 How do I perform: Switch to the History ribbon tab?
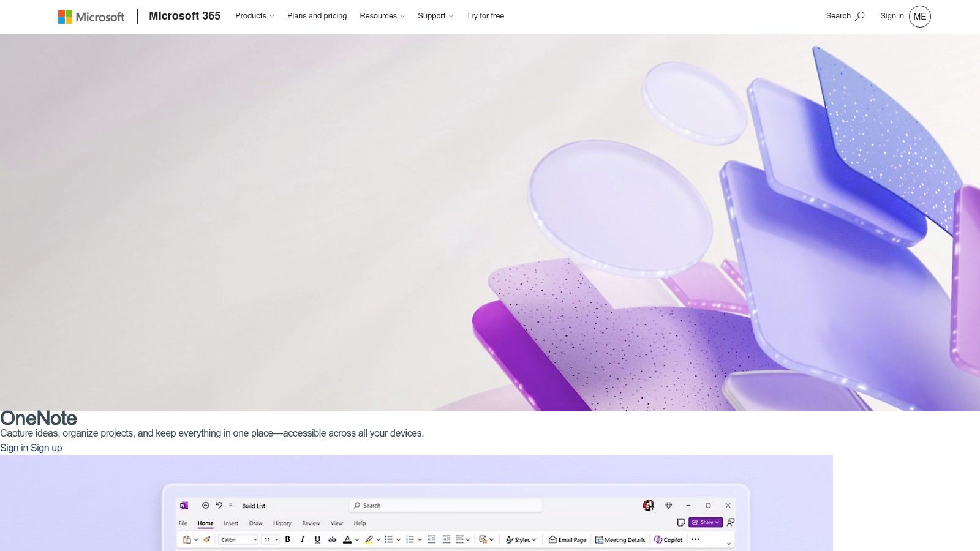coord(282,523)
